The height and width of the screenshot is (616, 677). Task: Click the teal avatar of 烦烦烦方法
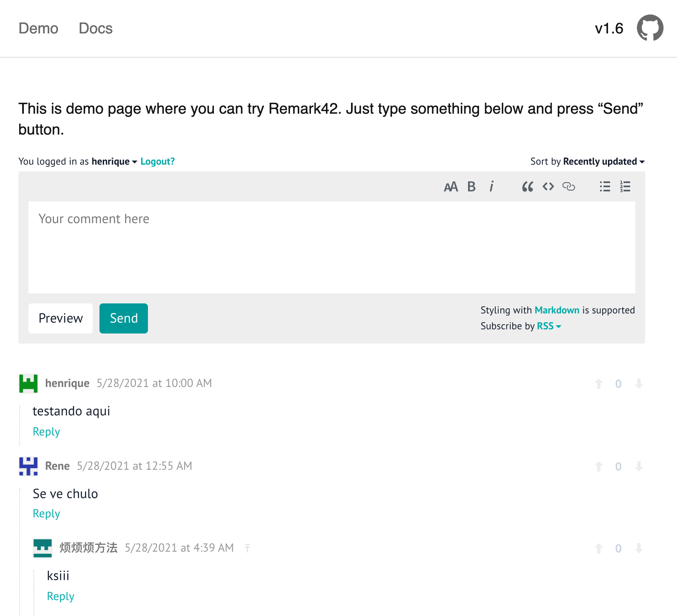click(43, 548)
